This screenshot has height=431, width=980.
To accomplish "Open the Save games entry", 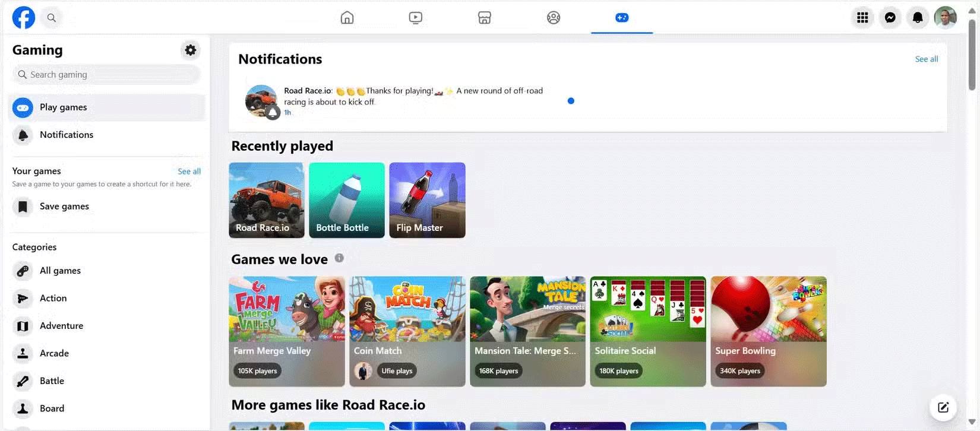I will (107, 207).
